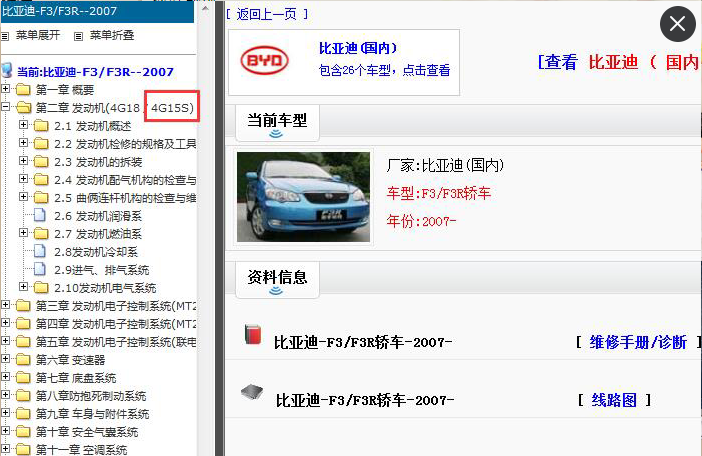Open the 2.9进气、排气系统 tree entry
The width and height of the screenshot is (702, 456).
(x=102, y=270)
